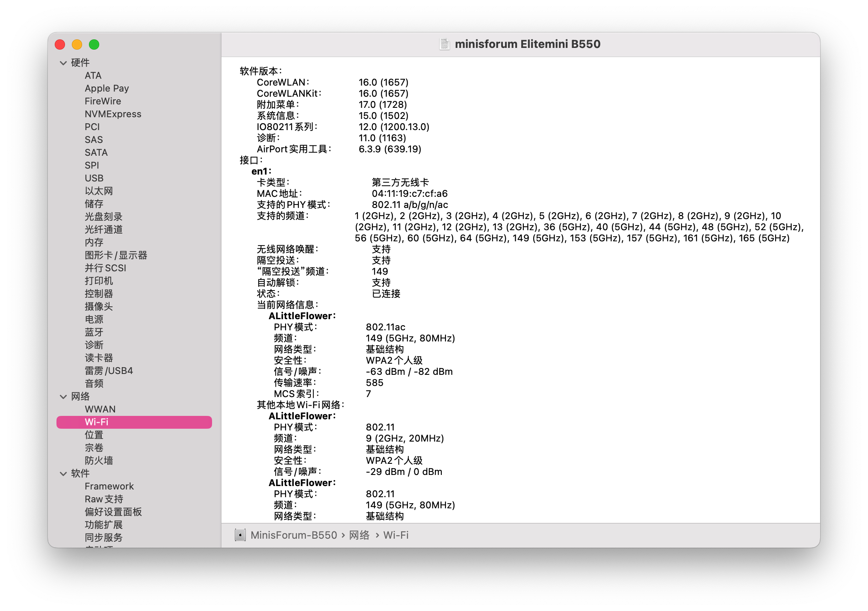This screenshot has height=611, width=868.
Task: Open Framework under software section
Action: point(109,486)
